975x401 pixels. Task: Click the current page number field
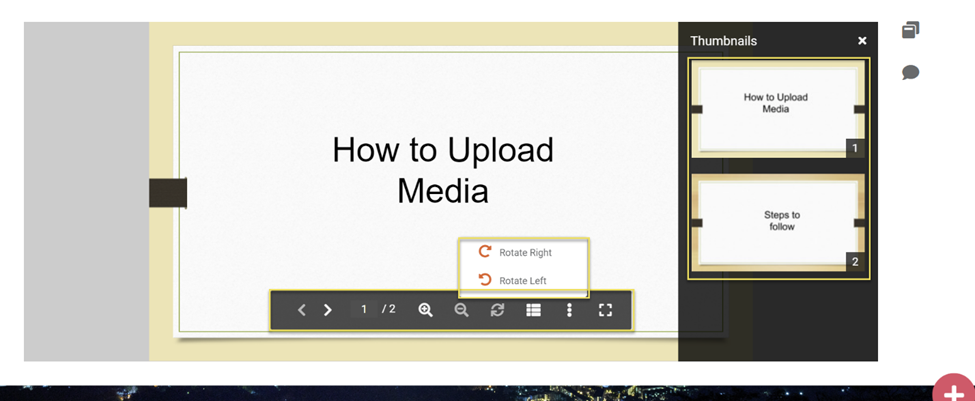coord(364,310)
